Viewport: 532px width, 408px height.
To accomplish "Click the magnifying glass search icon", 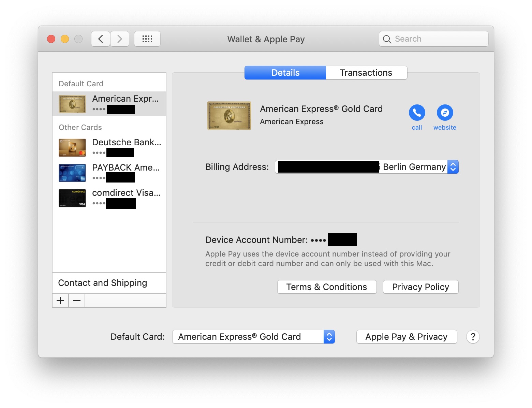I will click(387, 39).
